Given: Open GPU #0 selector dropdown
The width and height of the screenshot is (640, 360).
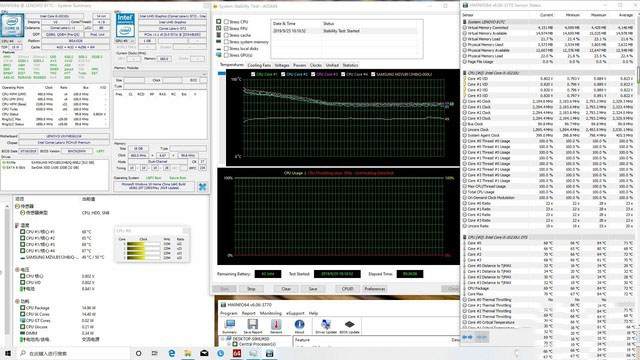Looking at the screenshot, I should pyautogui.click(x=125, y=41).
